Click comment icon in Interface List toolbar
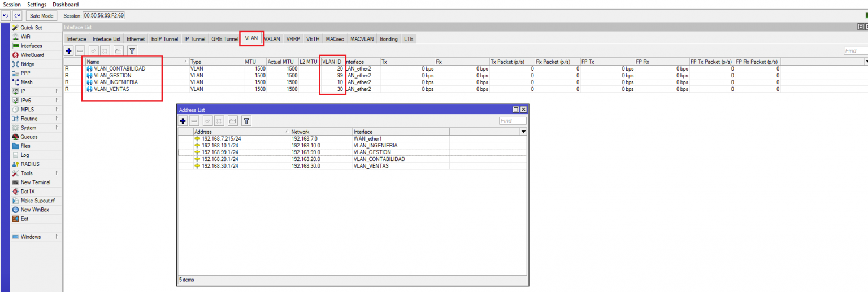 pos(118,51)
